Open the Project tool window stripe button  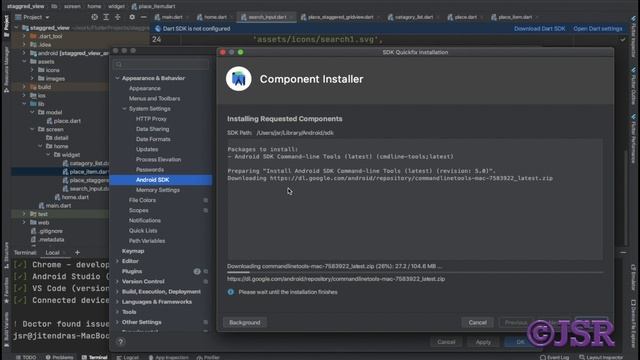coord(6,26)
